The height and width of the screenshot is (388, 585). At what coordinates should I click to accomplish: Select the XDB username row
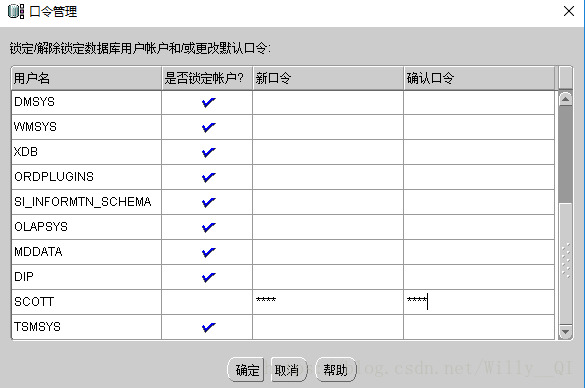87,152
